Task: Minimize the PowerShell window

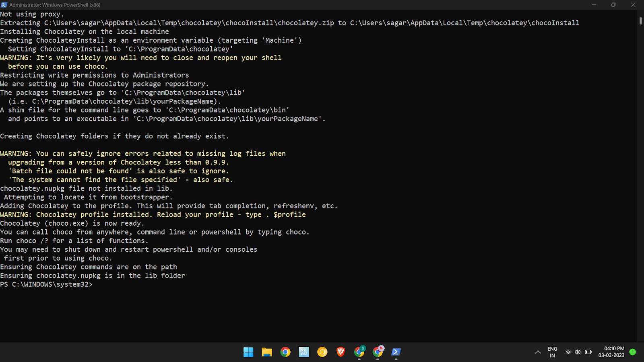Action: pyautogui.click(x=594, y=5)
